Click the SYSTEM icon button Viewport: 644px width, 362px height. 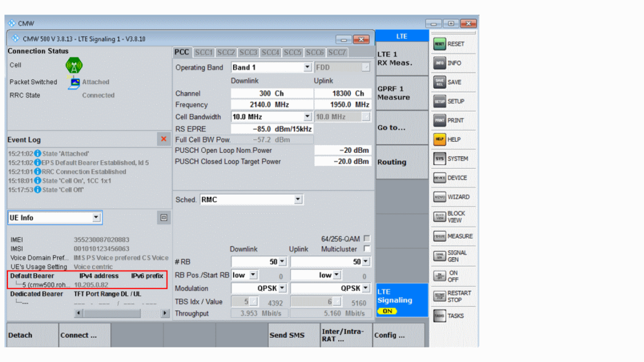(x=439, y=158)
